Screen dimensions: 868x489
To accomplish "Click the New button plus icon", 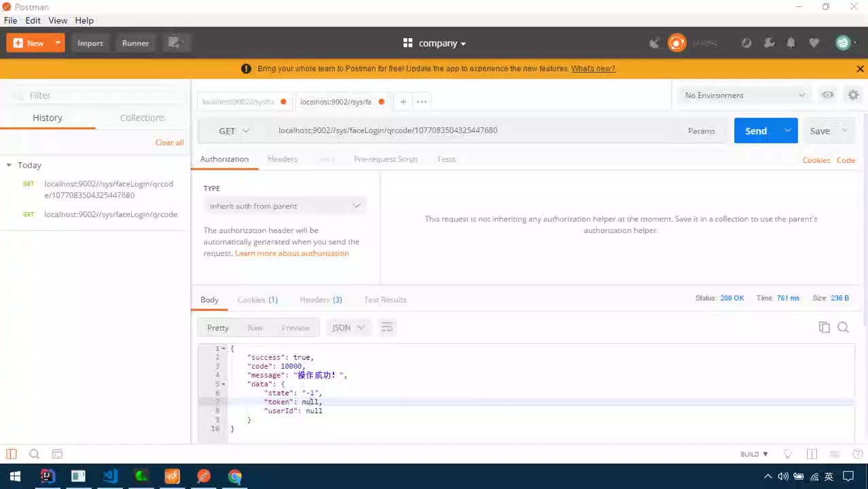I will [18, 43].
